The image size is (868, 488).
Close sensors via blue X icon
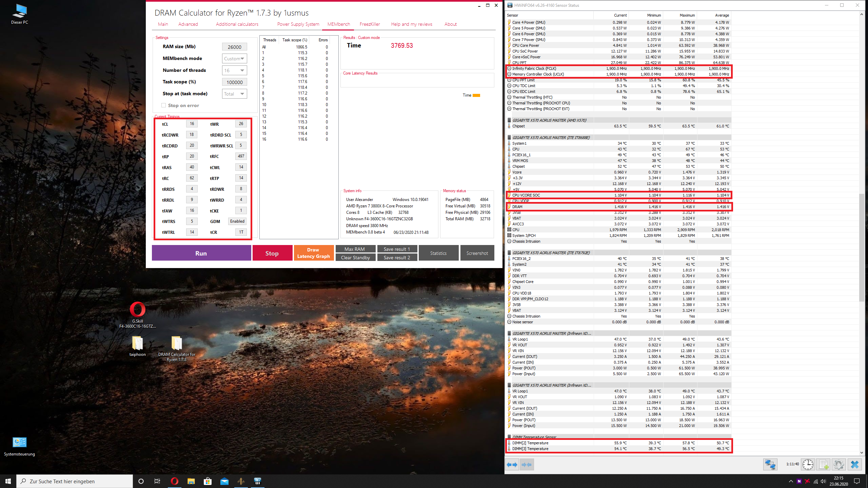coord(854,464)
